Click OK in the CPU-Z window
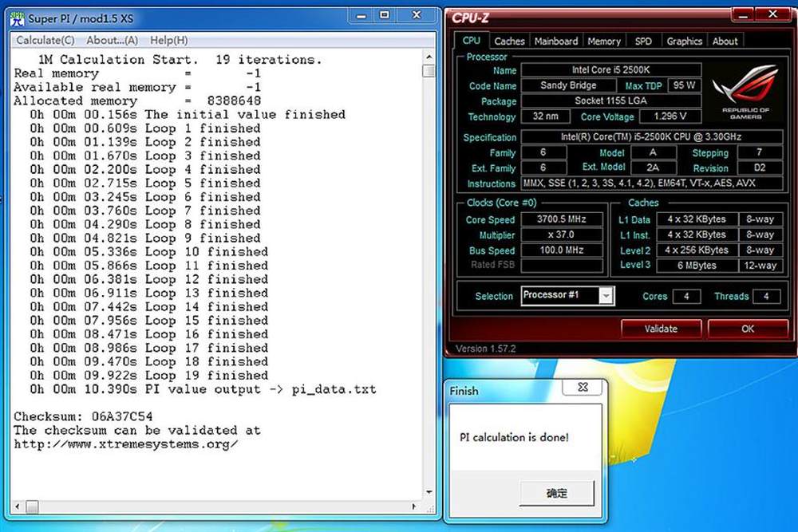This screenshot has width=798, height=532. point(748,329)
